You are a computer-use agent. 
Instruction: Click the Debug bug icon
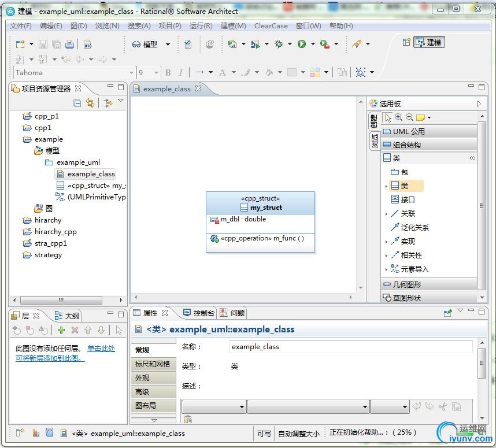tap(279, 44)
